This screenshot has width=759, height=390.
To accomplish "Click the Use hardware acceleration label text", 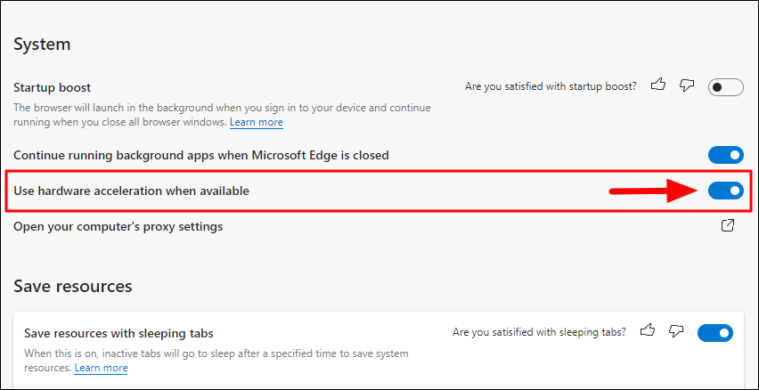I will (x=131, y=191).
